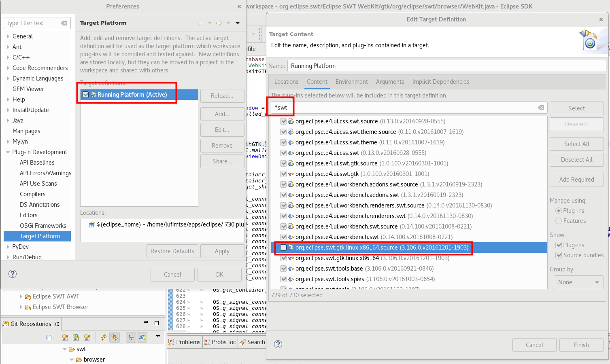Clear the *swt plug-in filter text
This screenshot has height=364, width=610.
(x=541, y=108)
